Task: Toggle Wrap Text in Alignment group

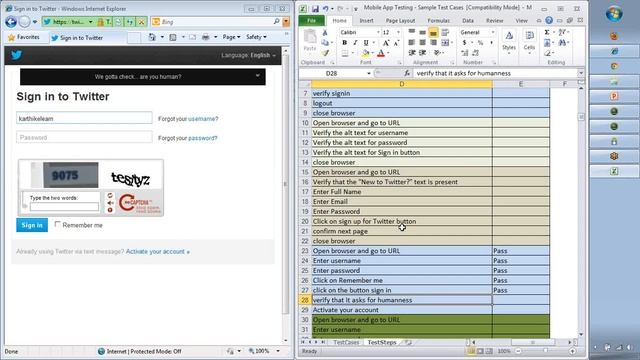Action: pyautogui.click(x=445, y=32)
